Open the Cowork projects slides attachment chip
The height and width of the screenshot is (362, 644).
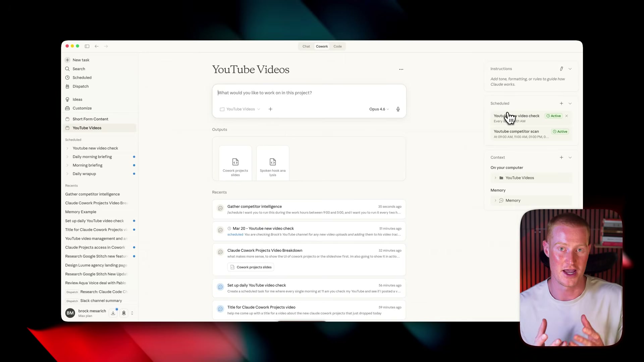click(x=251, y=267)
